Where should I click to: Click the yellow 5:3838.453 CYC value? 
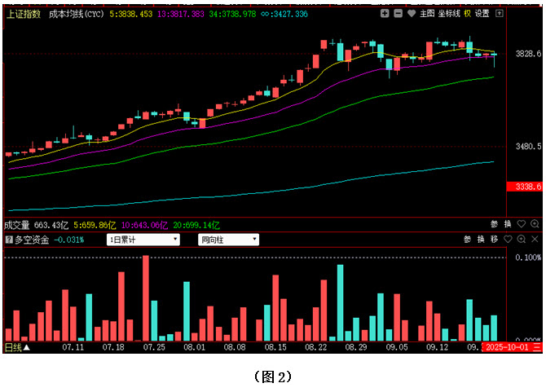click(x=131, y=15)
